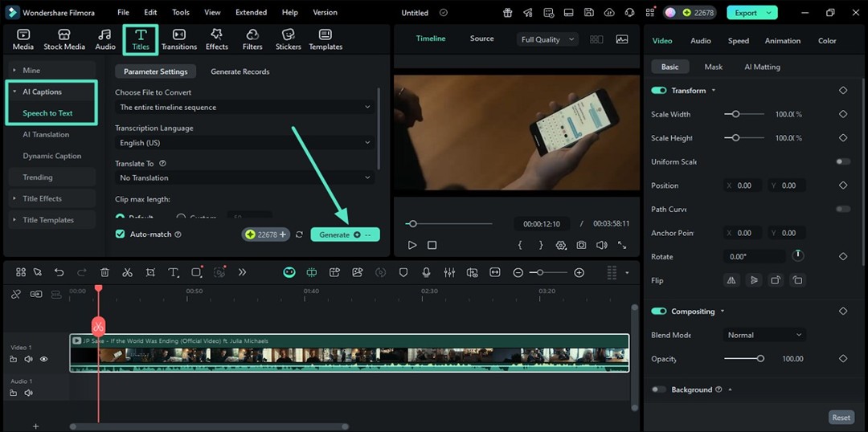The height and width of the screenshot is (432, 868).
Task: Play the video preview
Action: 412,245
